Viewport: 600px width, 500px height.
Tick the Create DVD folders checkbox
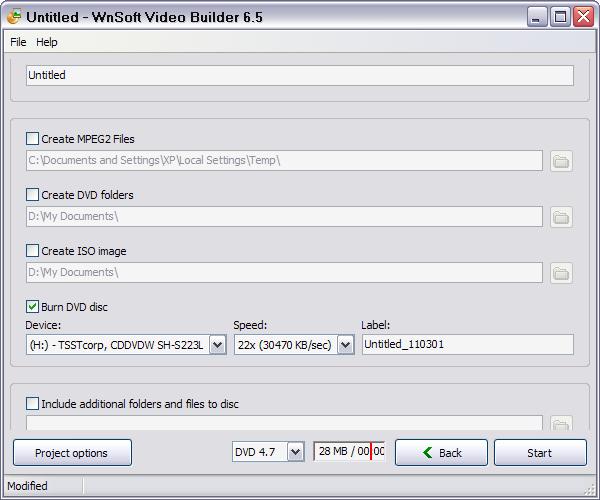33,195
